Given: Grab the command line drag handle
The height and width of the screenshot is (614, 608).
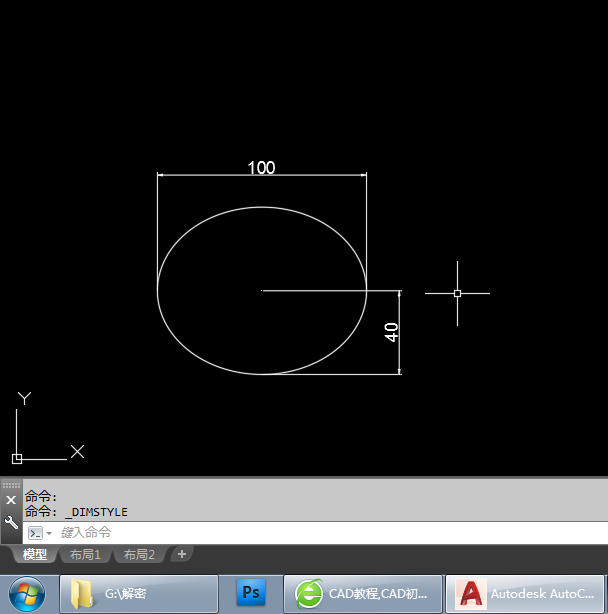Looking at the screenshot, I should tap(11, 485).
